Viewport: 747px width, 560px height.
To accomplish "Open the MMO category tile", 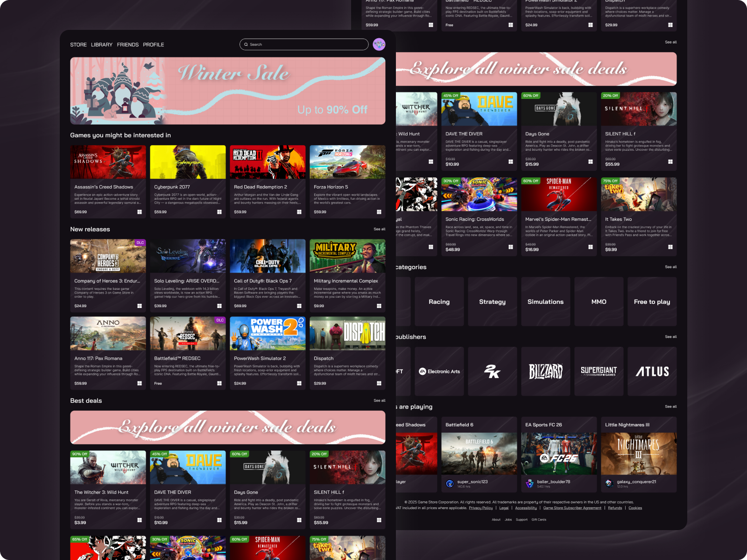I will [x=599, y=302].
